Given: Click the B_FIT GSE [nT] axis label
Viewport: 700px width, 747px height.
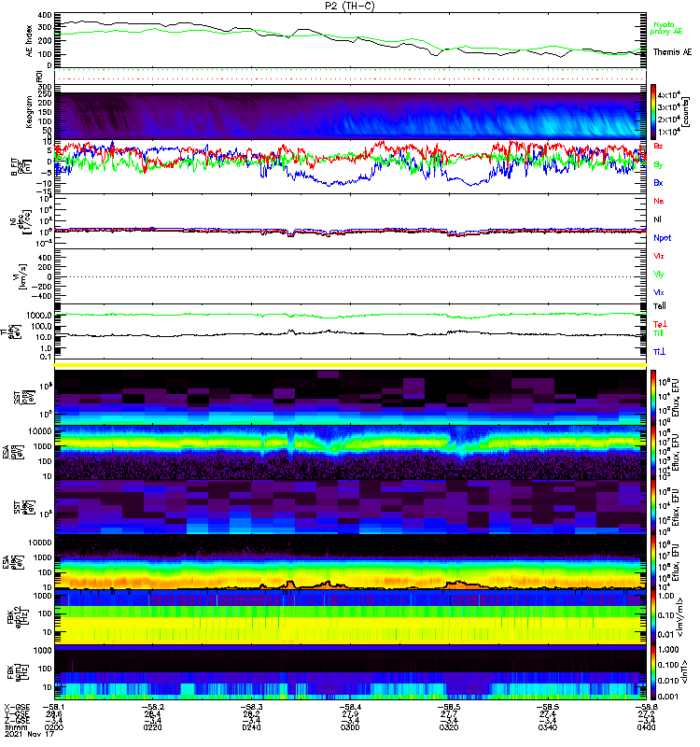Looking at the screenshot, I should [21, 166].
